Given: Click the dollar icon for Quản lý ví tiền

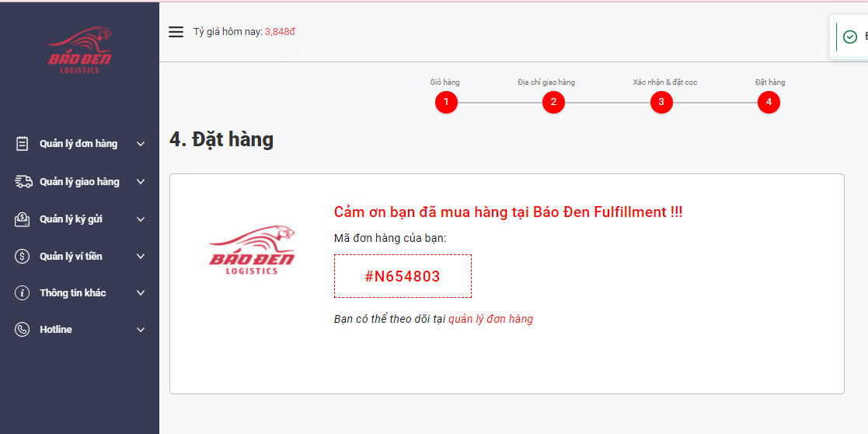Looking at the screenshot, I should pos(22,257).
